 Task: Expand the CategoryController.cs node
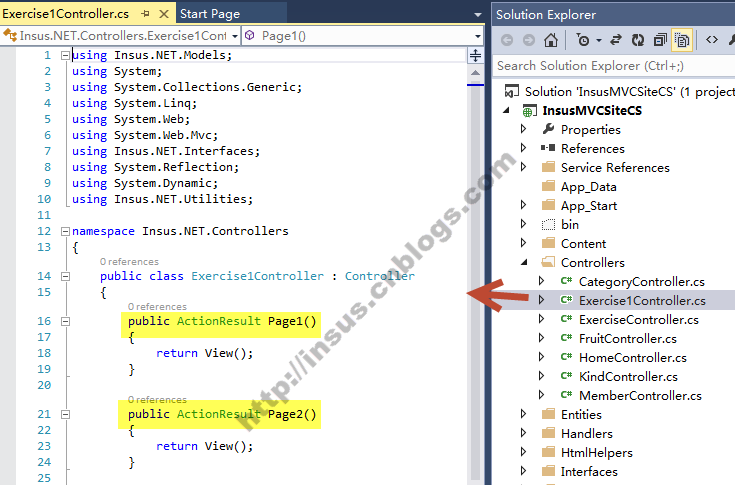[541, 281]
